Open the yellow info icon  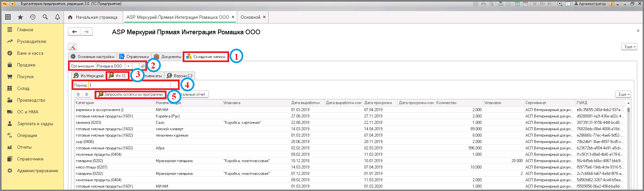click(611, 4)
